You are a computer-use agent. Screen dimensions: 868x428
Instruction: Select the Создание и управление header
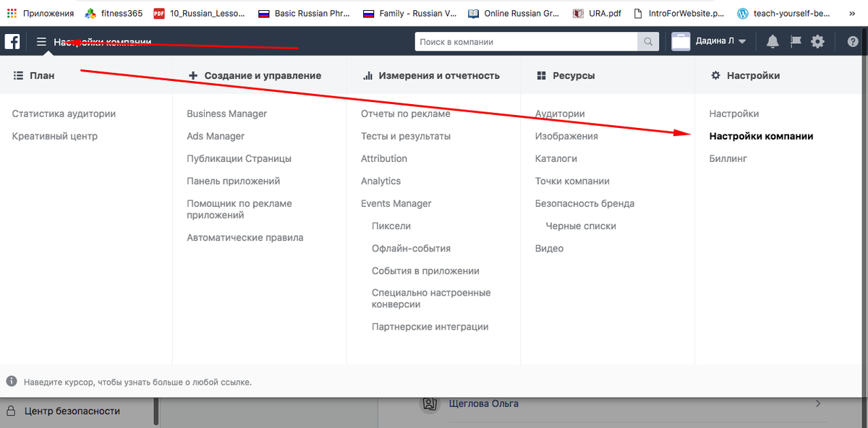[x=255, y=75]
